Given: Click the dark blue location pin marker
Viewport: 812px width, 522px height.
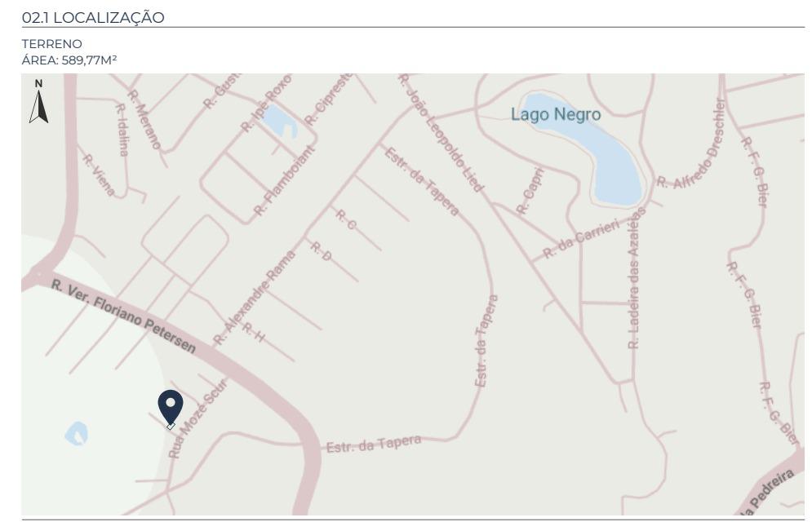Looking at the screenshot, I should [x=171, y=407].
